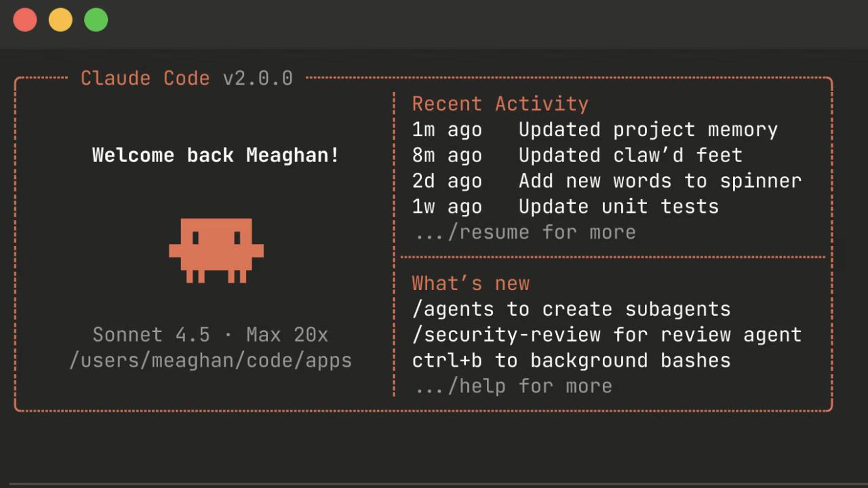Click the "2d ago" timestamp

[x=447, y=181]
